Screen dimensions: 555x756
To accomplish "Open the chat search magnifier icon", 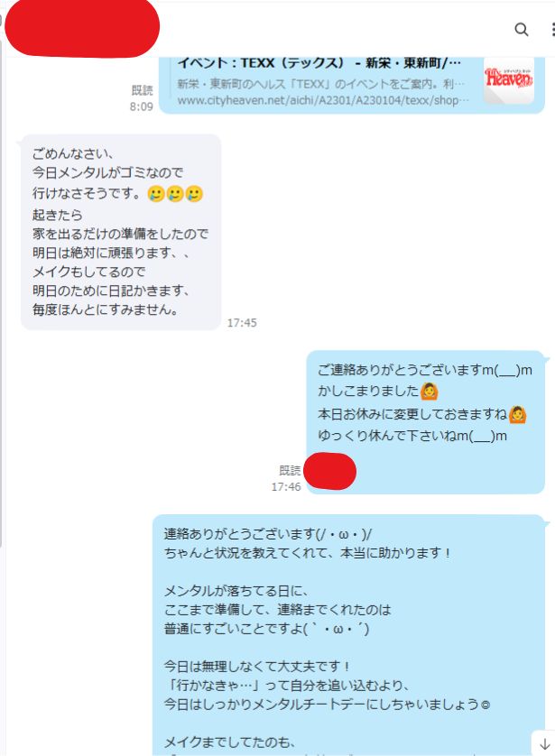I will (521, 30).
